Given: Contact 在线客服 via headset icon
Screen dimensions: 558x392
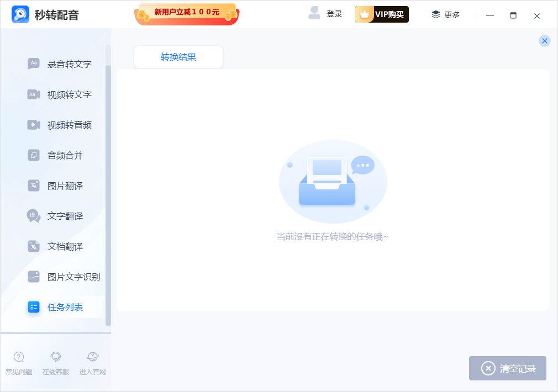Looking at the screenshot, I should [56, 357].
